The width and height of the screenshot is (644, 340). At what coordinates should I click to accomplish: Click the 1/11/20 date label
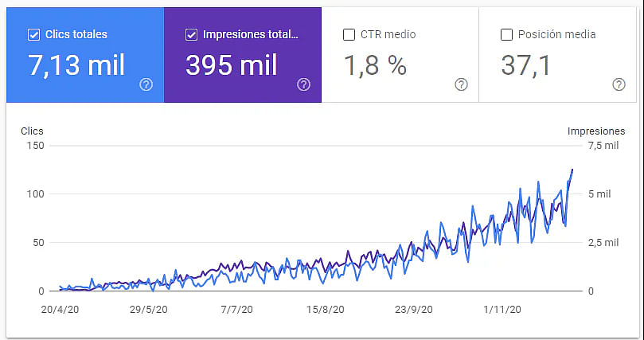[502, 309]
